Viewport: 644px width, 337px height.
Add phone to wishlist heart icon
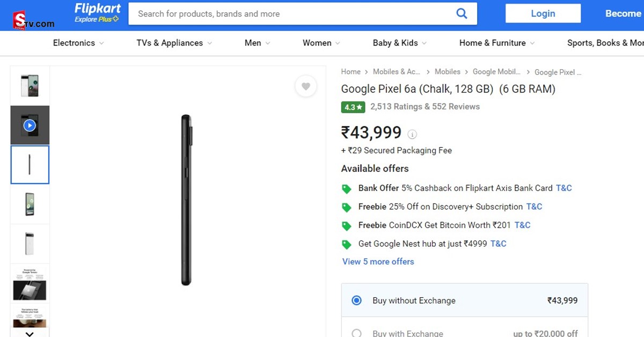pos(305,86)
